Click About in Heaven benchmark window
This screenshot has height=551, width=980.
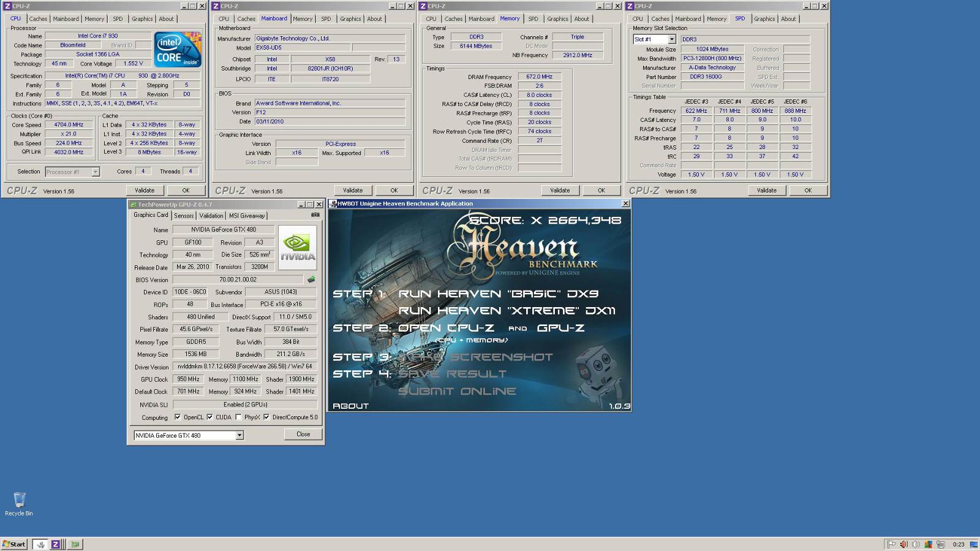tap(350, 406)
